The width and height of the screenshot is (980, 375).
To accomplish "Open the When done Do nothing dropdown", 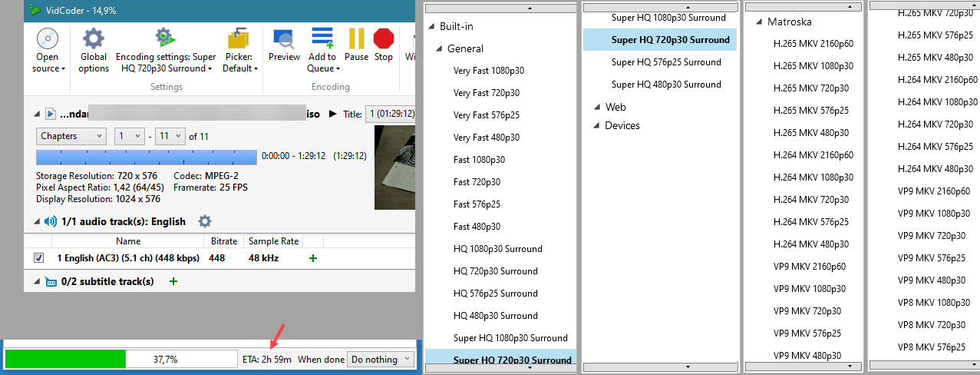I will point(381,359).
